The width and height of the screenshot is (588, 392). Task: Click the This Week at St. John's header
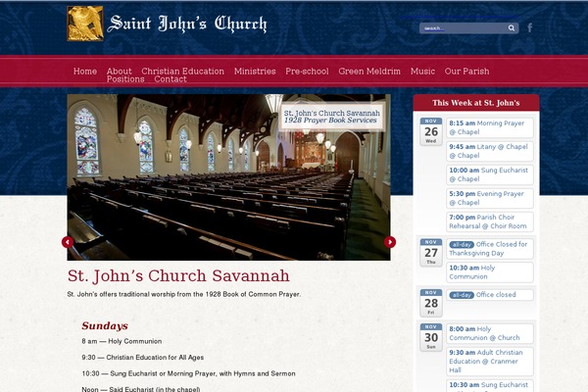(476, 103)
